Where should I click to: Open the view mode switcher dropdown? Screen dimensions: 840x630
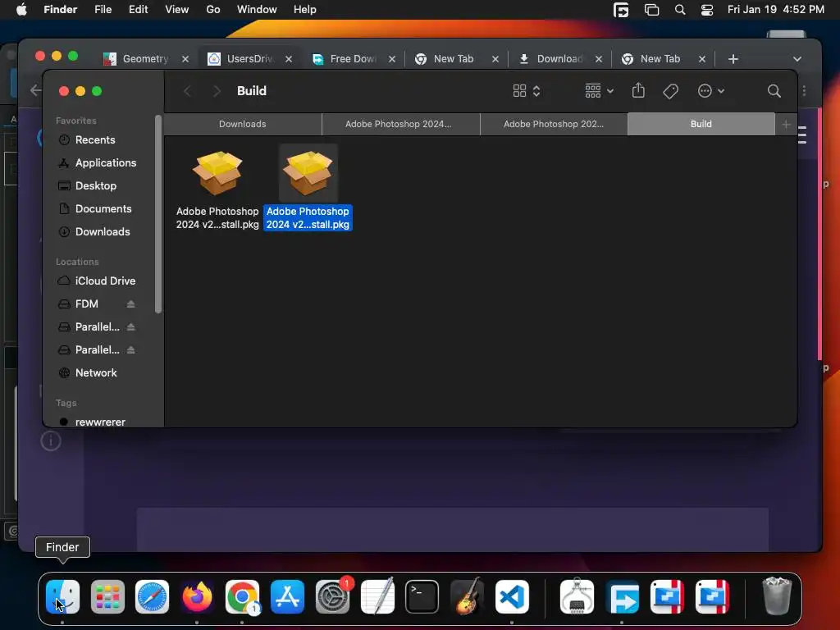pos(527,91)
